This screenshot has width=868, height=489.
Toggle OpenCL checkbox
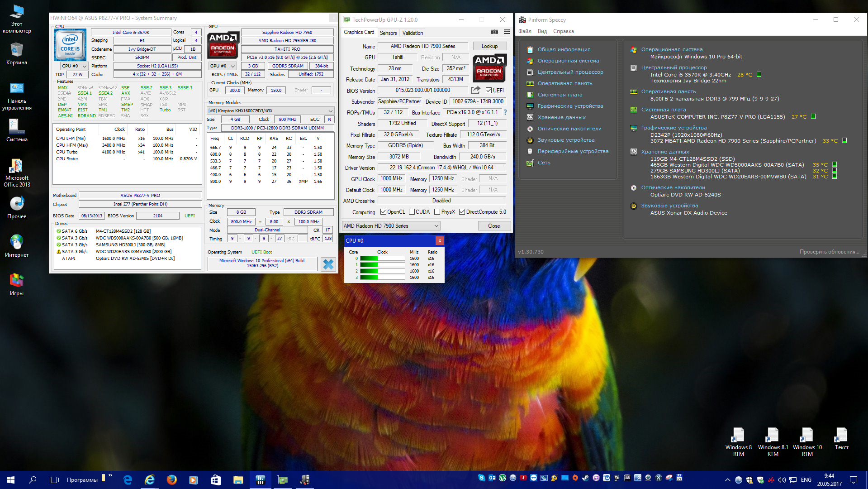383,212
